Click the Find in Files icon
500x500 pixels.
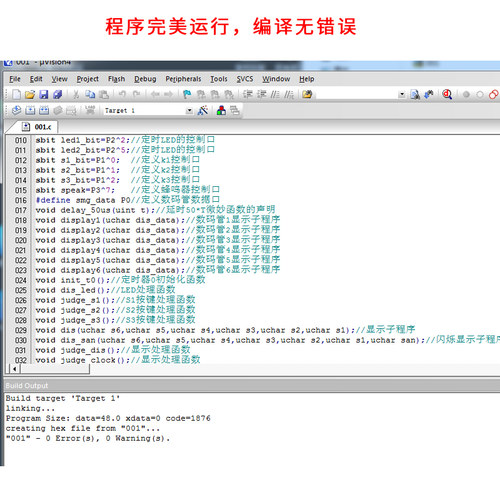point(415,95)
